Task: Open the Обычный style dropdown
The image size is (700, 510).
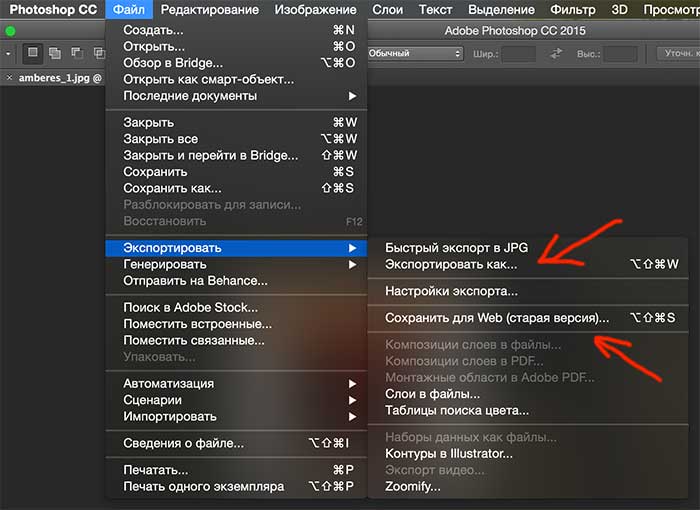Action: point(415,54)
